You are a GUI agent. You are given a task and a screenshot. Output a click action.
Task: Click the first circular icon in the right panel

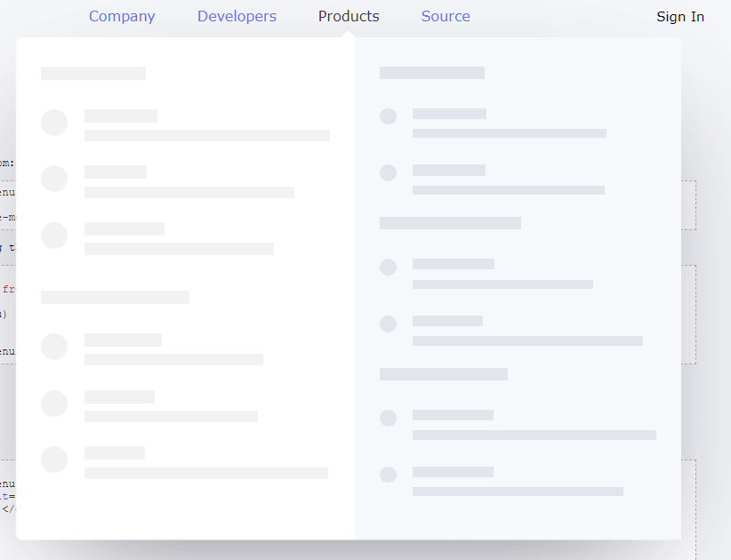click(x=389, y=116)
